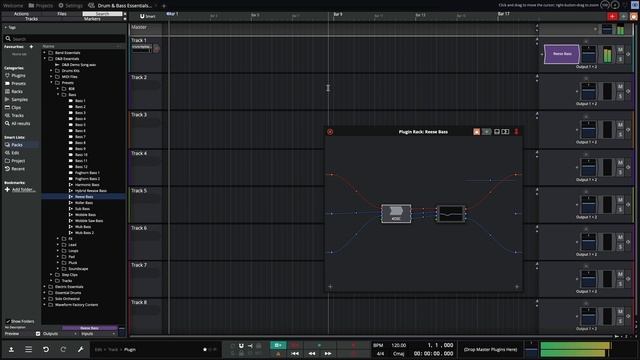The image size is (640, 360).
Task: Click the undo icon in the bottom toolbar
Action: pyautogui.click(x=46, y=349)
